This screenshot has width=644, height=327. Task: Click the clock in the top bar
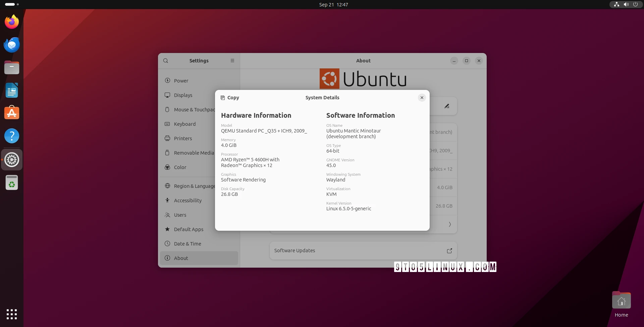click(333, 4)
